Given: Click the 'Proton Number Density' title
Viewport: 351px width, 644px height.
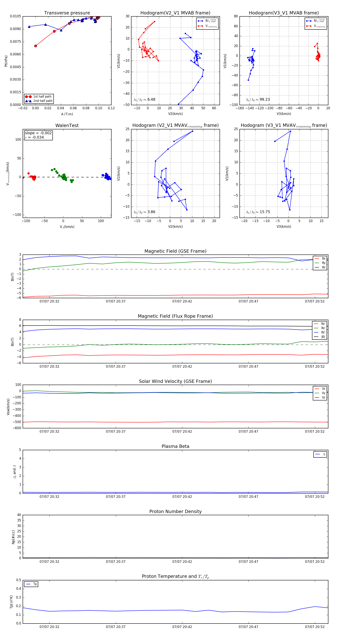Looking at the screenshot, I should (175, 511).
